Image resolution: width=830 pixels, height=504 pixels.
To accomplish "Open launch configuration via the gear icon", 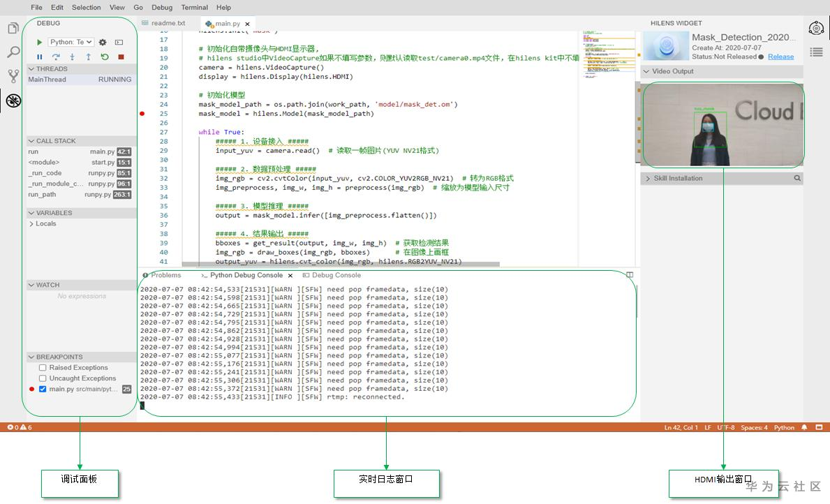I will pos(103,42).
